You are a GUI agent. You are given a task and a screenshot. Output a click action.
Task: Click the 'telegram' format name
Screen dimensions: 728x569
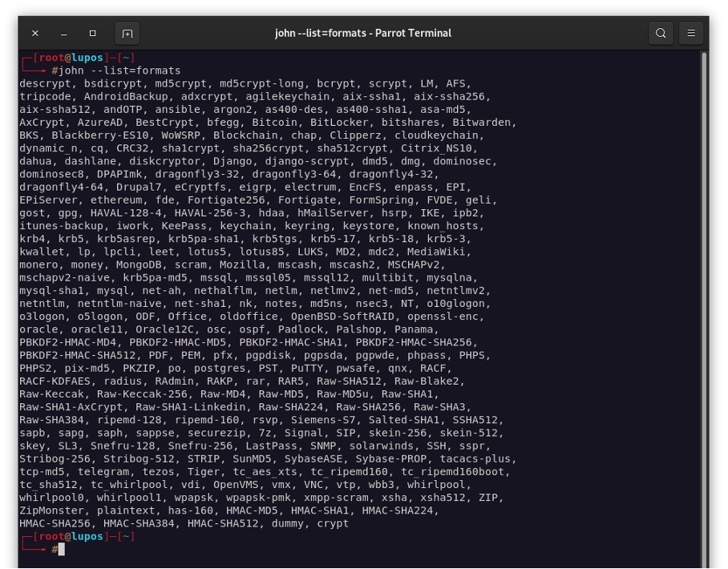click(103, 472)
